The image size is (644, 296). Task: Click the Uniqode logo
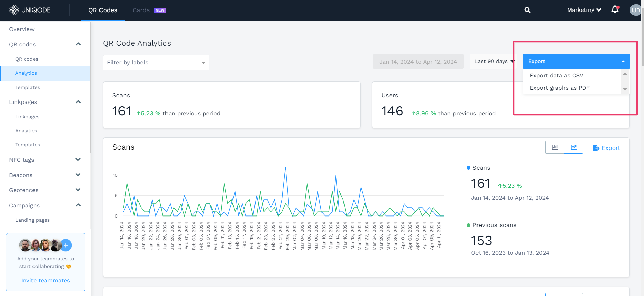[x=30, y=10]
